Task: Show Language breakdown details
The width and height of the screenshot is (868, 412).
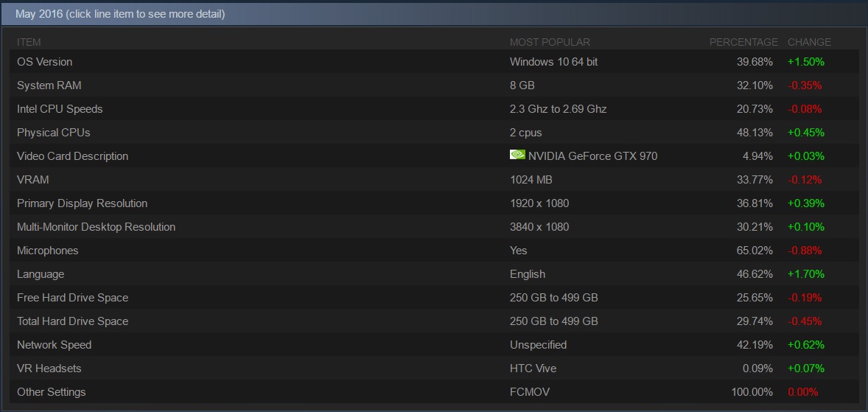Action: point(41,274)
